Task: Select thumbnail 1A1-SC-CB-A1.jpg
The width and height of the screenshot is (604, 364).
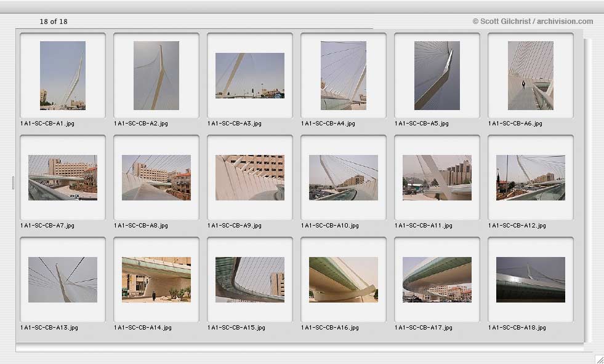Action: click(63, 76)
